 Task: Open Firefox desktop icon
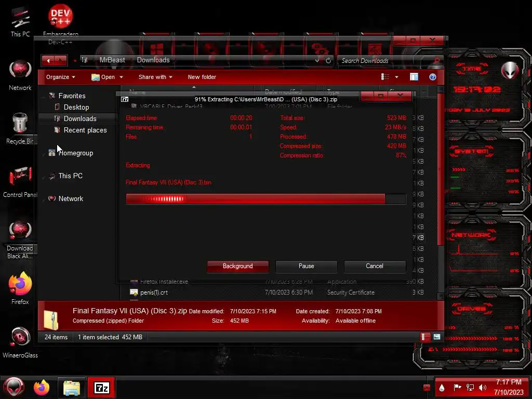click(20, 288)
